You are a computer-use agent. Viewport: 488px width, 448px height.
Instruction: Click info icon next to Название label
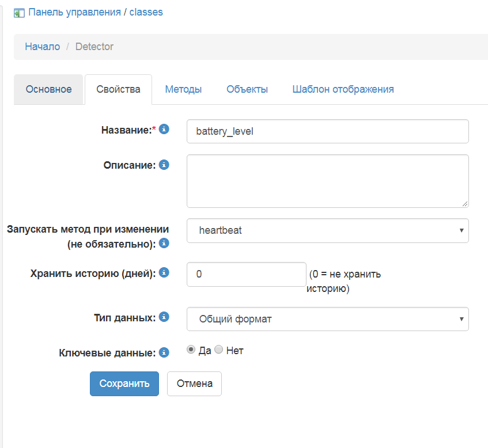coord(164,130)
